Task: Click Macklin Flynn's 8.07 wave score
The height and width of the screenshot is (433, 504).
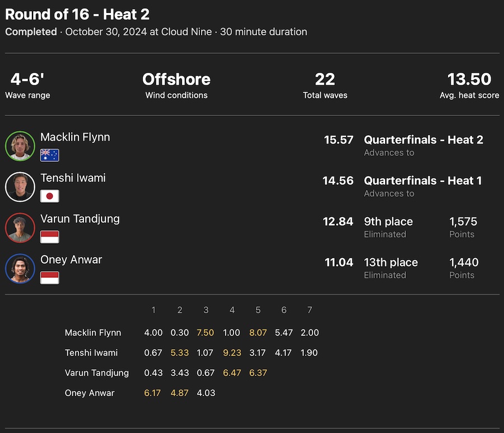Action: (x=258, y=333)
